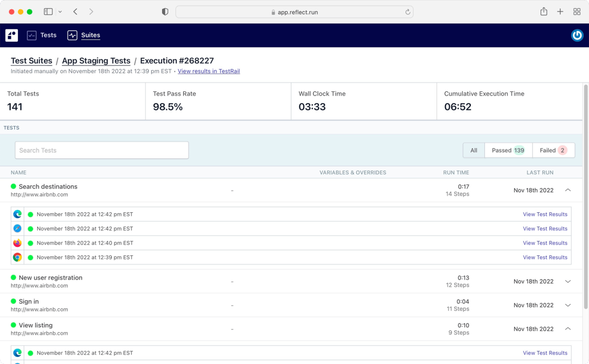The height and width of the screenshot is (364, 589).
Task: Click the privacy shield icon
Action: tap(165, 12)
